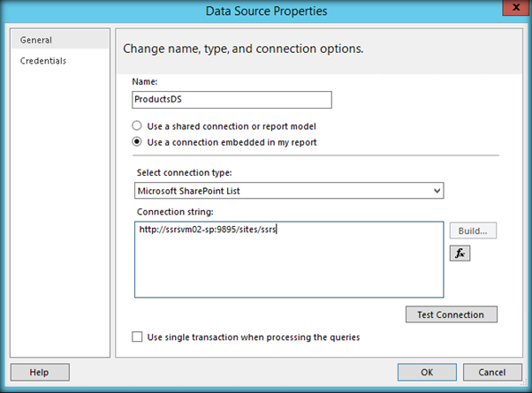Switch to the Credentials page

(x=43, y=61)
